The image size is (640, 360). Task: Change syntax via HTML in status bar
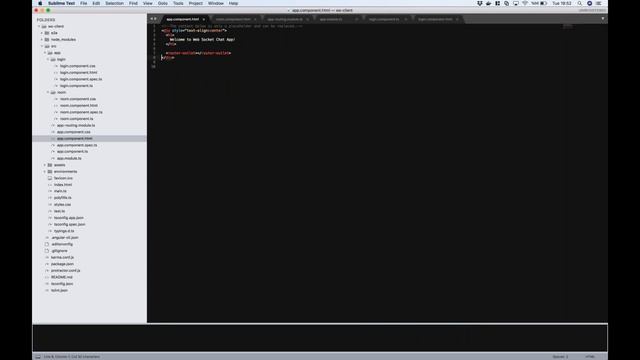click(590, 357)
